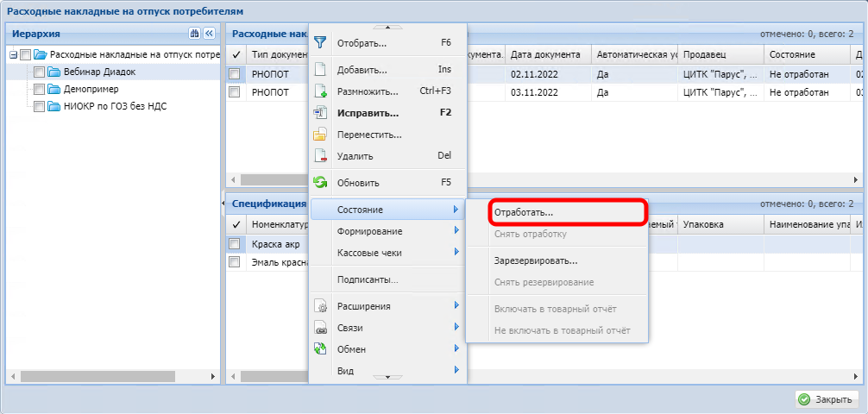The image size is (868, 414).
Task: Open the Кассовые чеки submenu
Action: (x=388, y=253)
